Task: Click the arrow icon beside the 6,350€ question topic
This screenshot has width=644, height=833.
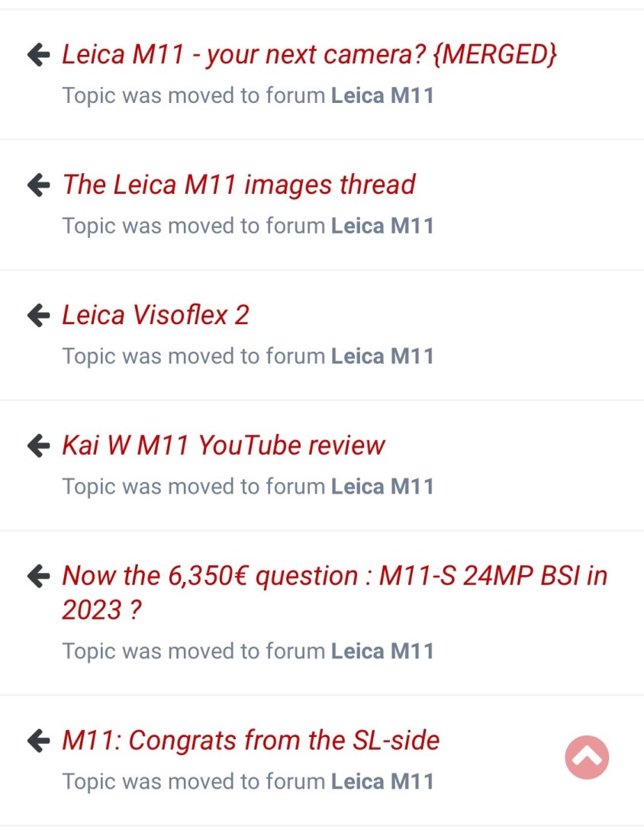Action: [x=38, y=576]
